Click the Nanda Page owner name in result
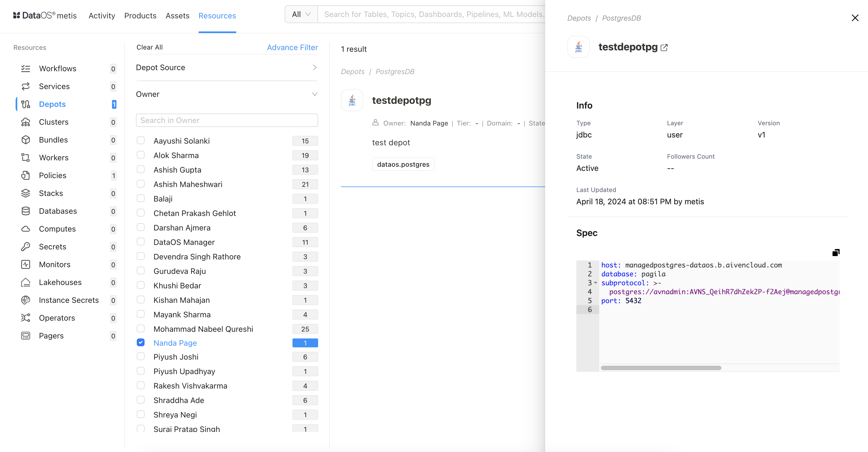 tap(429, 124)
